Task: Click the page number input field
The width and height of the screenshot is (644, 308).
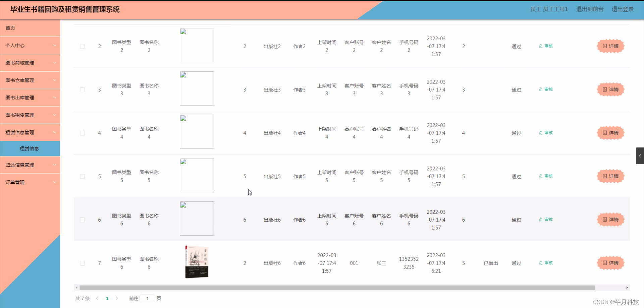Action: click(148, 298)
